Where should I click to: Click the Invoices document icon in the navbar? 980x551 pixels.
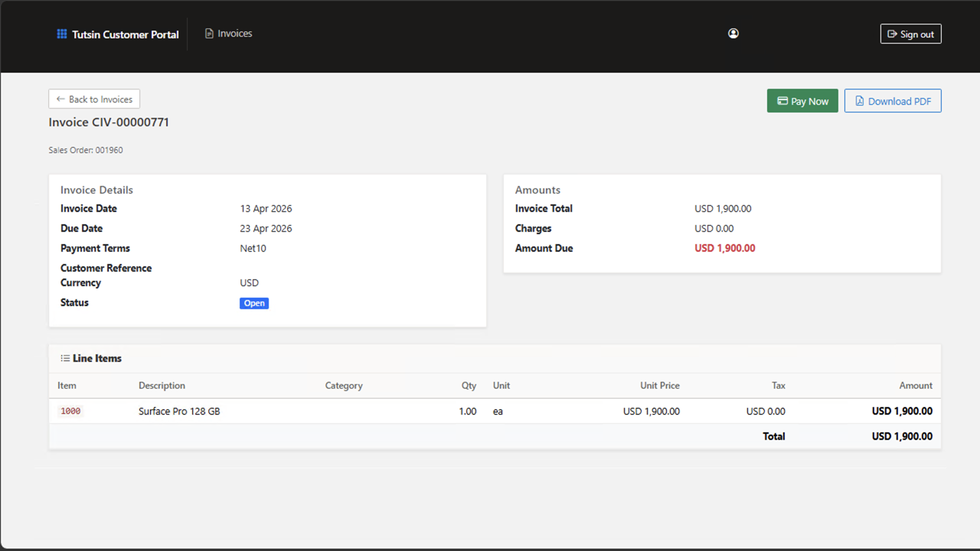[x=208, y=33]
